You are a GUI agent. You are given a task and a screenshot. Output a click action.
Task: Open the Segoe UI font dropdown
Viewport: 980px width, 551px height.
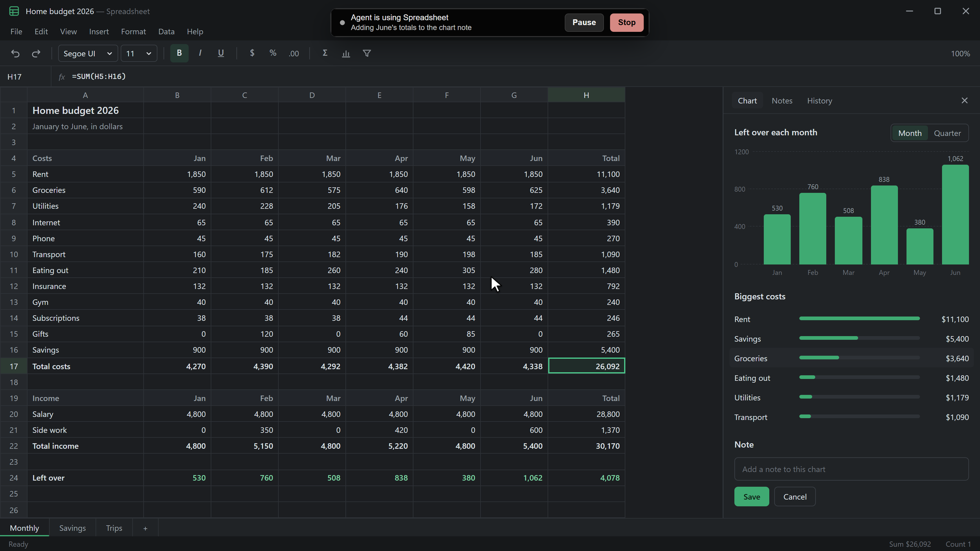(88, 53)
